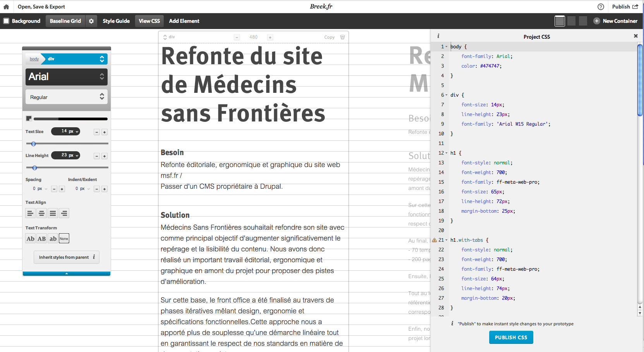Select body in the breadcrumb
This screenshot has width=644, height=352.
[34, 59]
